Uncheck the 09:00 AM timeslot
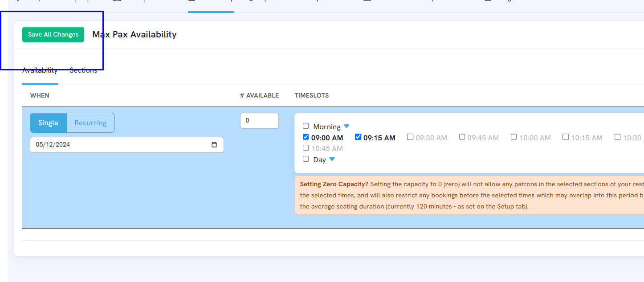 point(306,137)
